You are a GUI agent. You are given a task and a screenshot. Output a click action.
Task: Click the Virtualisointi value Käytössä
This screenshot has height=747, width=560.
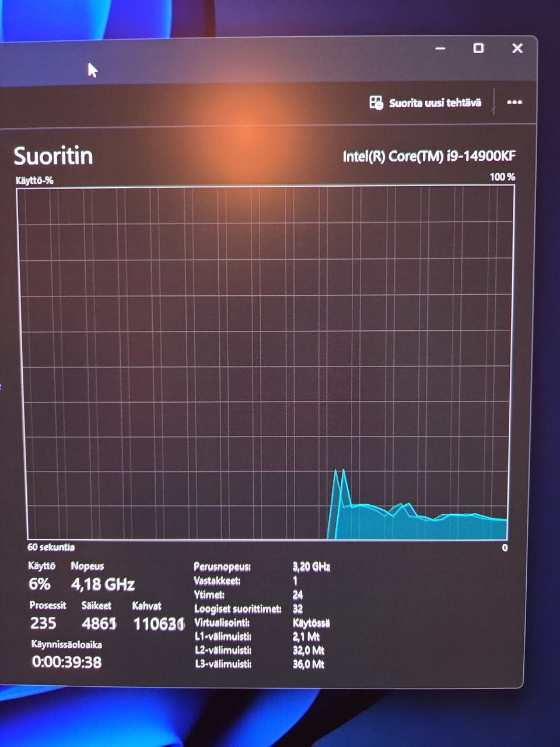(x=311, y=623)
